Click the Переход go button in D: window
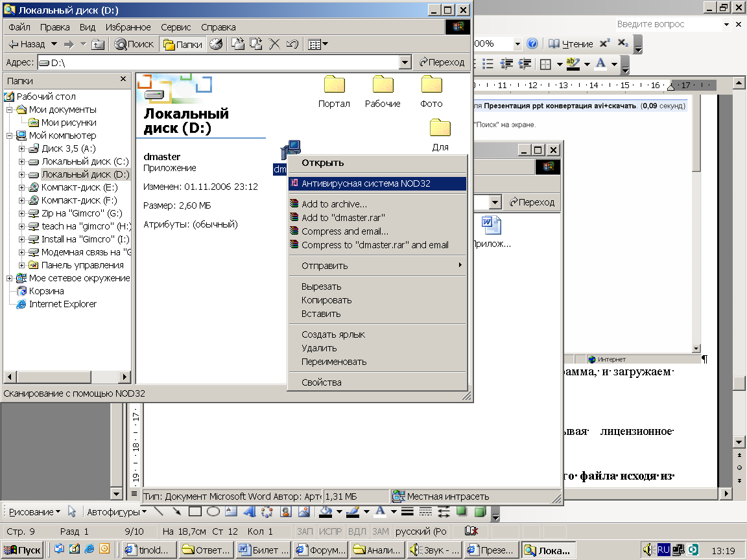 [x=442, y=62]
